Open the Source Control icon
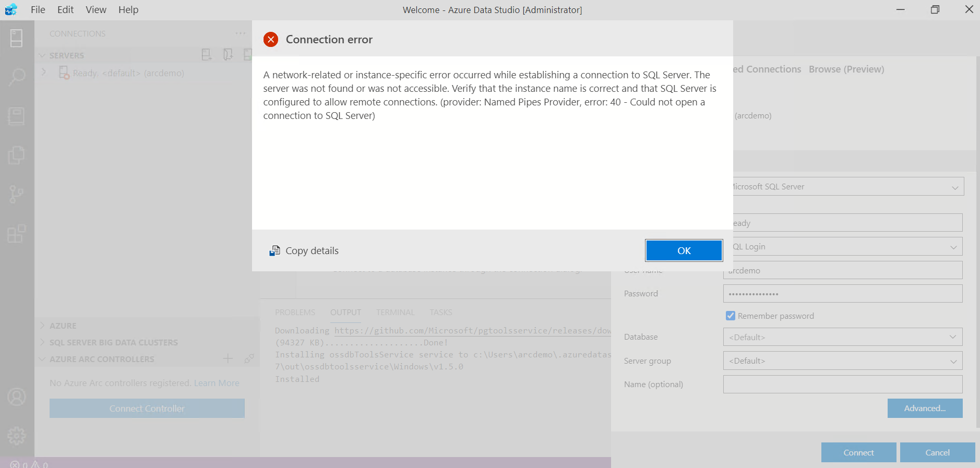The image size is (980, 468). coord(17,194)
